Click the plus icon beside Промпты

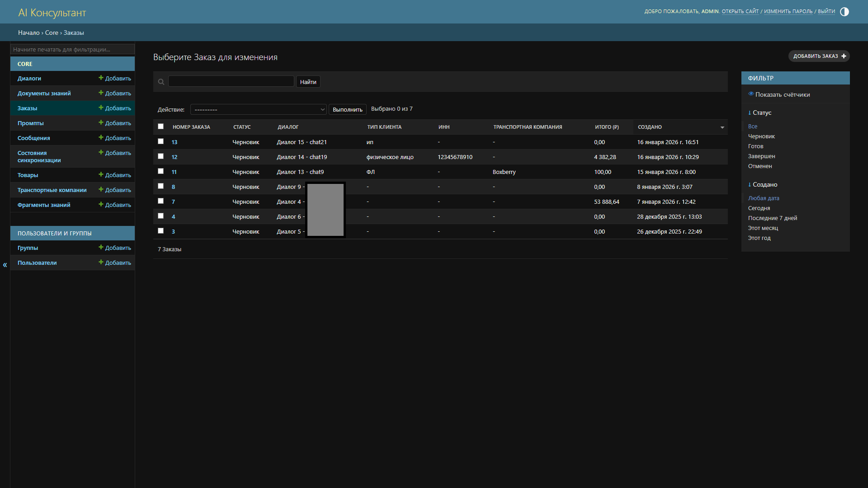tap(101, 122)
